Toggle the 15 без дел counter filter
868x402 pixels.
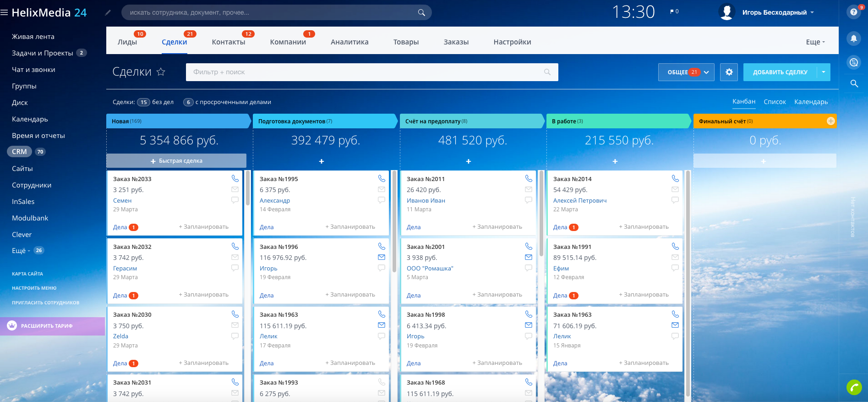(144, 102)
